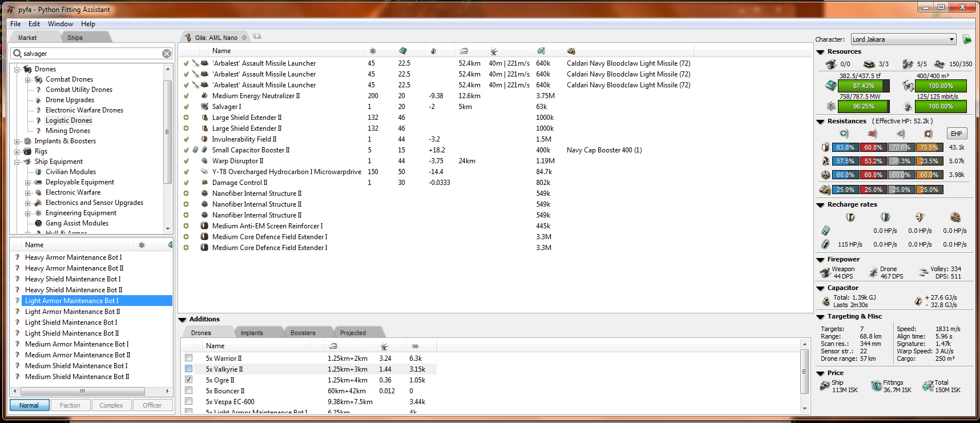This screenshot has height=423, width=980.
Task: Switch to the Ships tab
Action: click(x=75, y=38)
